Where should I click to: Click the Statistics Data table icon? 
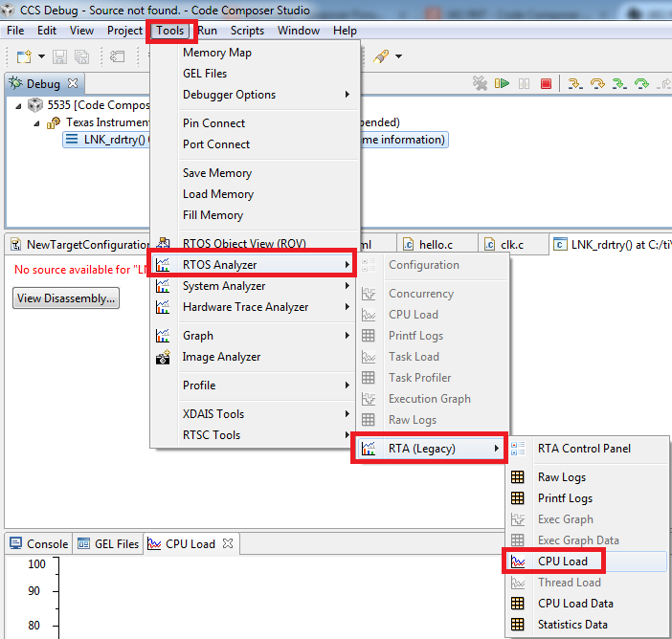coord(518,625)
